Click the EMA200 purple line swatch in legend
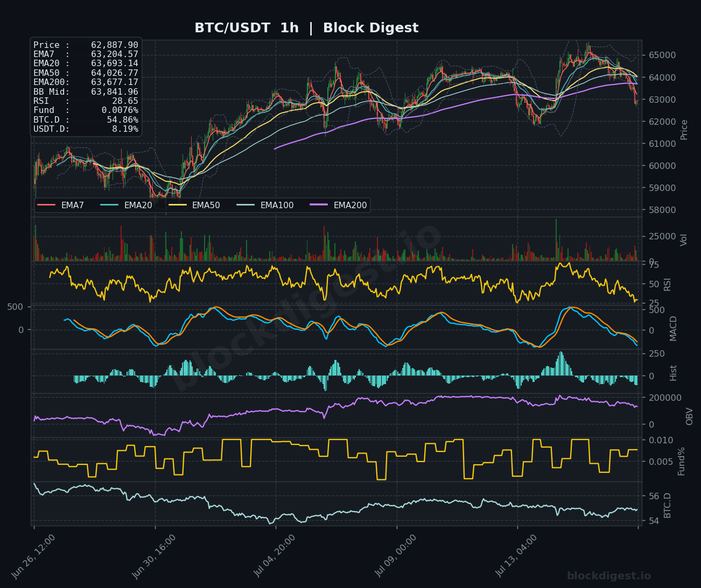The height and width of the screenshot is (588, 701). [x=319, y=205]
